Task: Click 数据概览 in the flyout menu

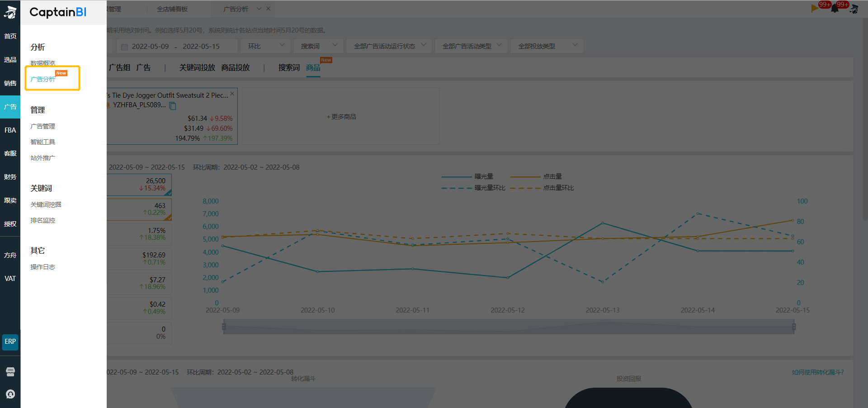Action: pos(43,63)
